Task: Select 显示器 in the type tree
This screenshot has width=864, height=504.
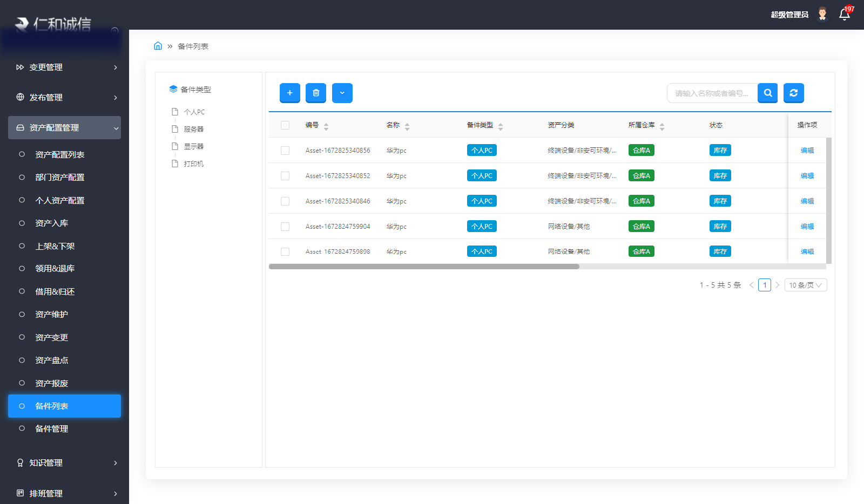Action: point(193,146)
